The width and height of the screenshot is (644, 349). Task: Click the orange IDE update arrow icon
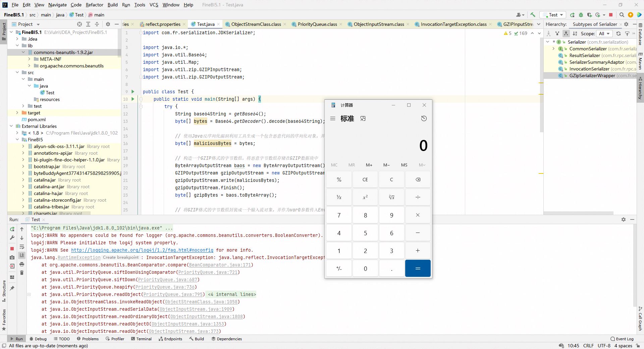[x=631, y=15]
